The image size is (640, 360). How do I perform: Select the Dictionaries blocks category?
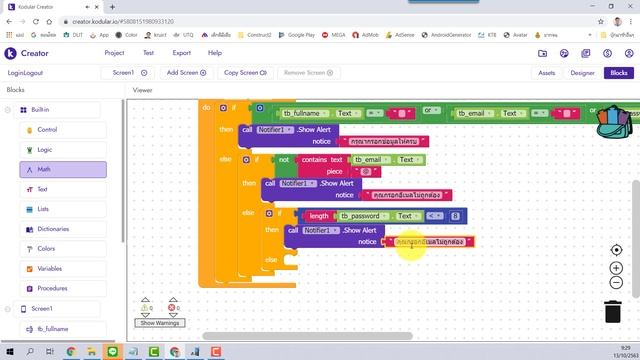[63, 229]
